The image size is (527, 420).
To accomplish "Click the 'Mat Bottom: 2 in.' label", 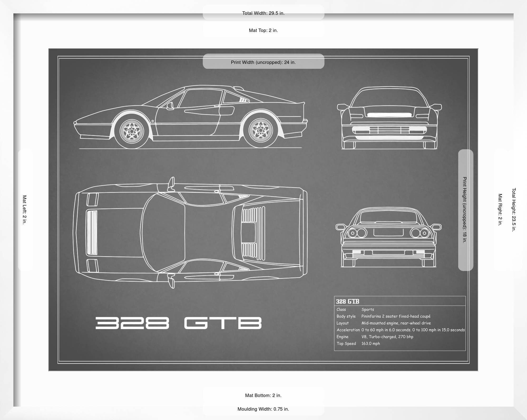I will click(263, 395).
